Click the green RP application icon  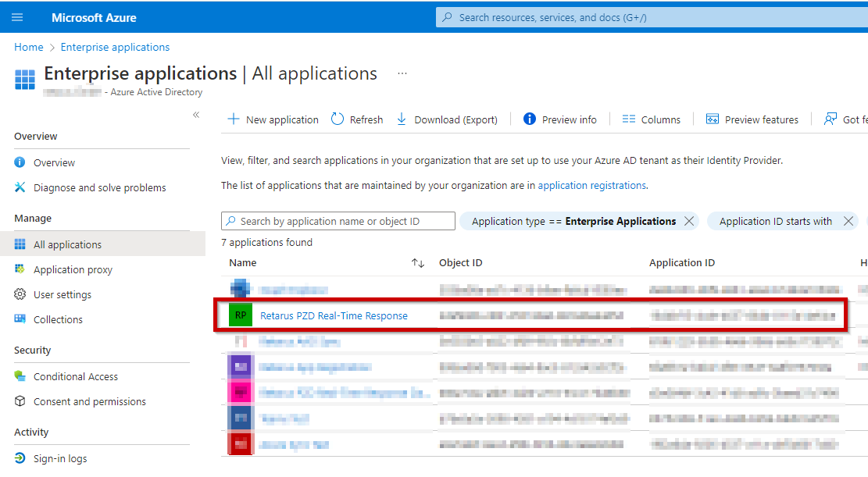pyautogui.click(x=241, y=315)
